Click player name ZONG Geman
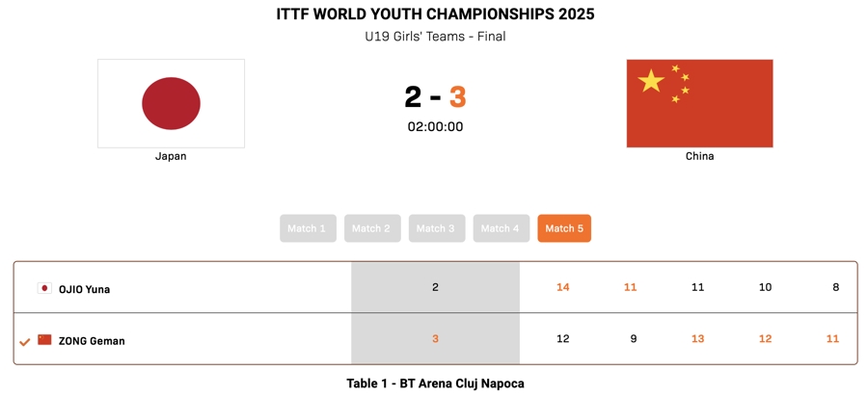The image size is (868, 397). pyautogui.click(x=92, y=341)
